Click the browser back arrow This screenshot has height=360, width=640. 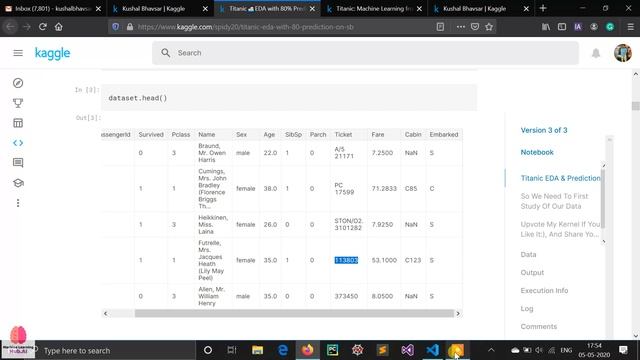[x=11, y=27]
